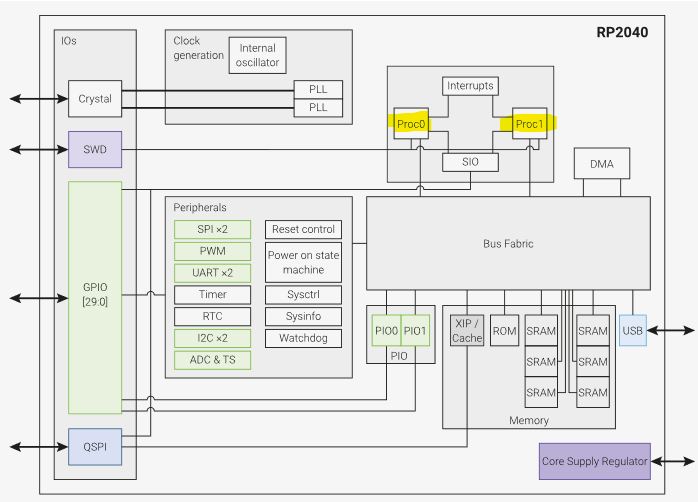Click the Crystal block
698x502 pixels.
point(95,99)
